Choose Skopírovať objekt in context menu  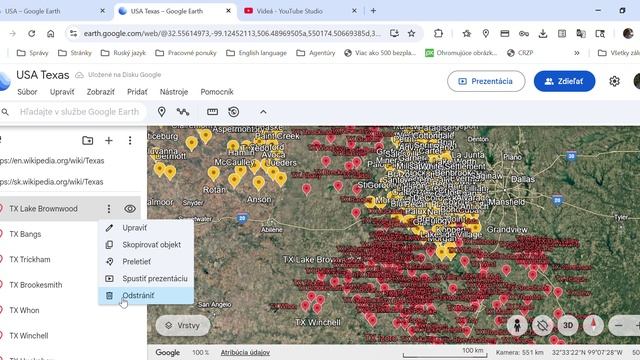146,245
